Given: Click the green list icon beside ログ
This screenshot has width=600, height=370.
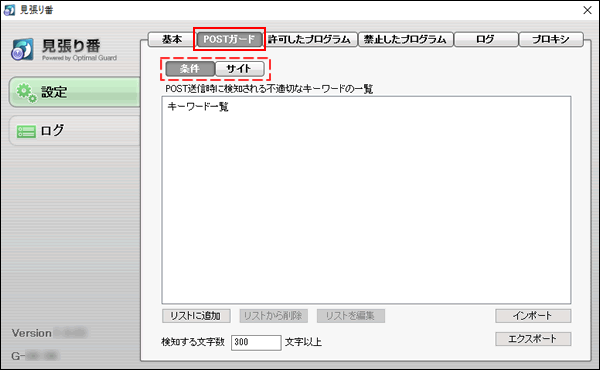Looking at the screenshot, I should point(26,132).
